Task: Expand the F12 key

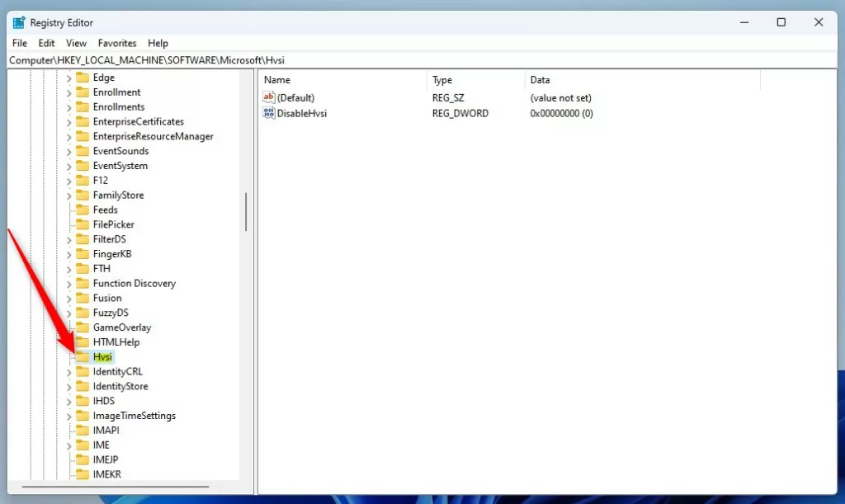Action: click(68, 181)
